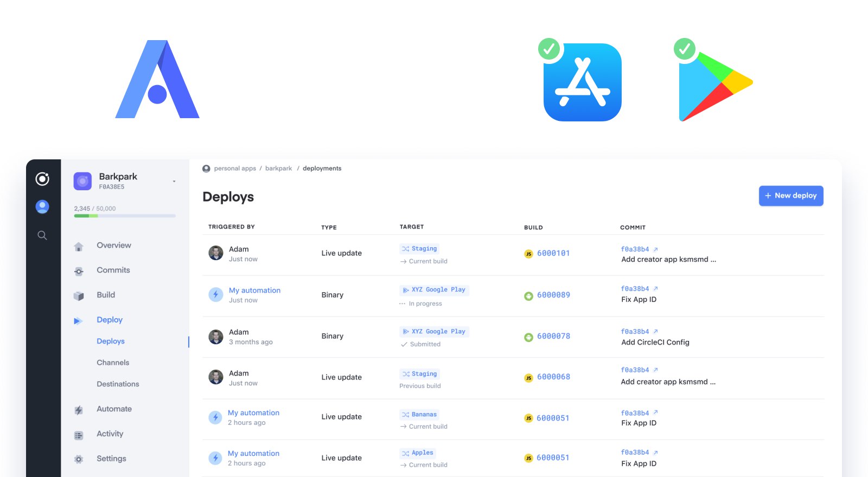
Task: Click the Android icon beside build 6000078
Action: point(528,337)
